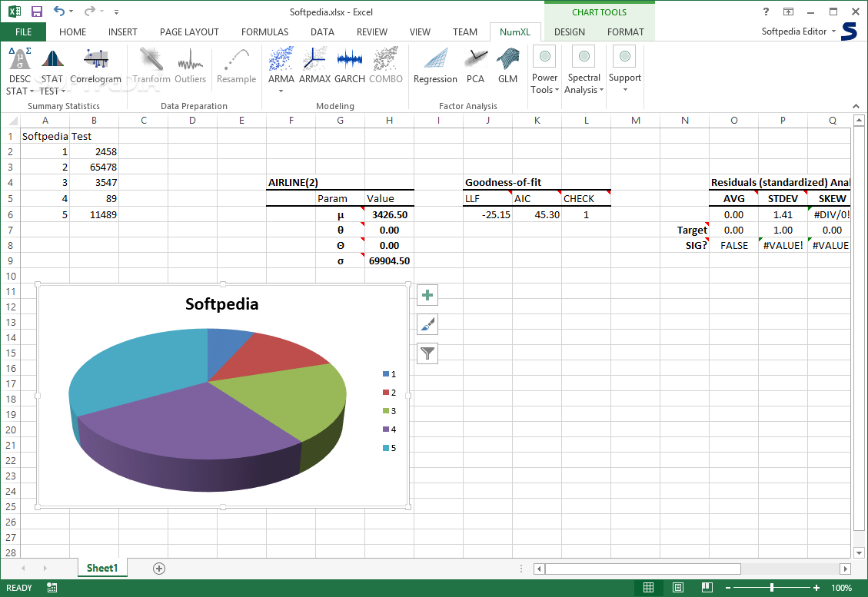This screenshot has height=597, width=868.
Task: Click the Redo arrow
Action: 90,12
